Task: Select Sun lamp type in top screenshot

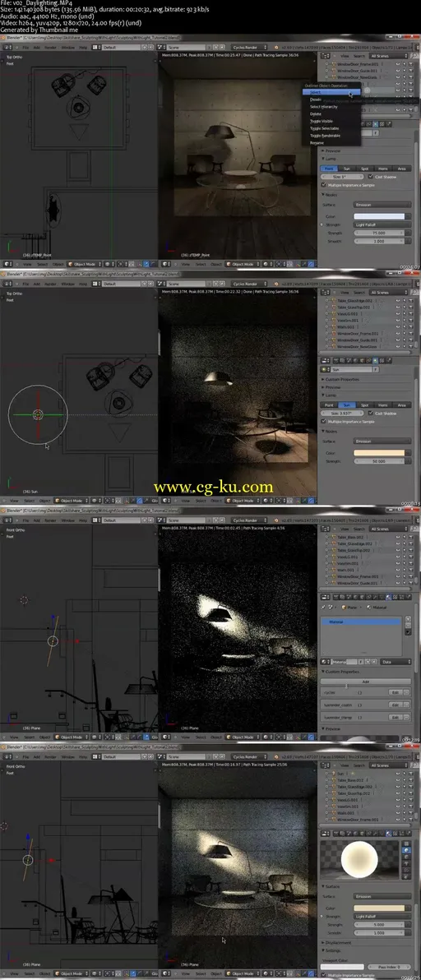Action: click(347, 169)
